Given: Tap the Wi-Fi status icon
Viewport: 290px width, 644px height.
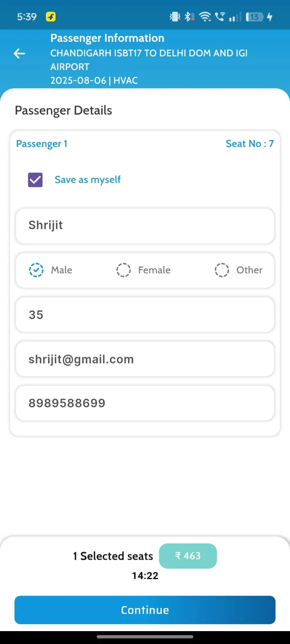Looking at the screenshot, I should click(x=205, y=17).
